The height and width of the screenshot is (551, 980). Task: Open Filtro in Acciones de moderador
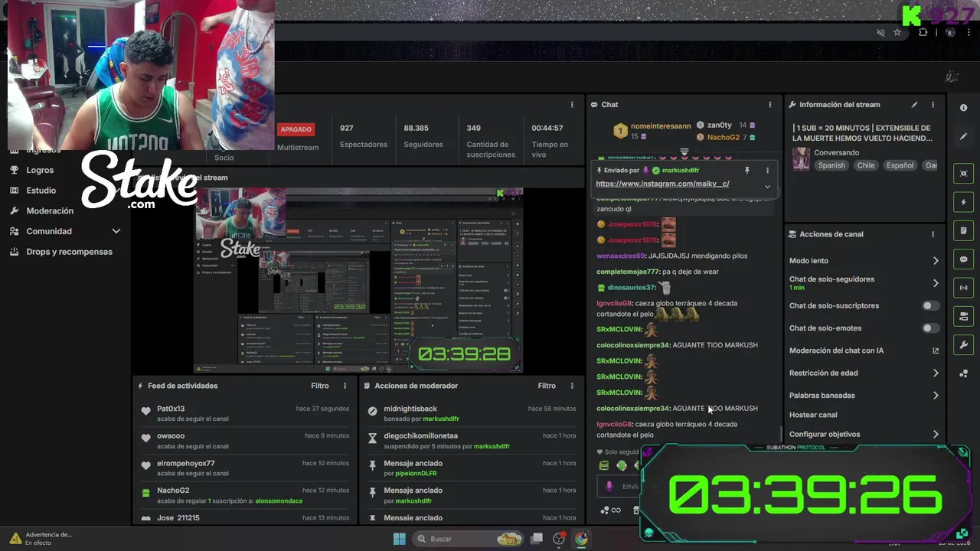point(547,386)
